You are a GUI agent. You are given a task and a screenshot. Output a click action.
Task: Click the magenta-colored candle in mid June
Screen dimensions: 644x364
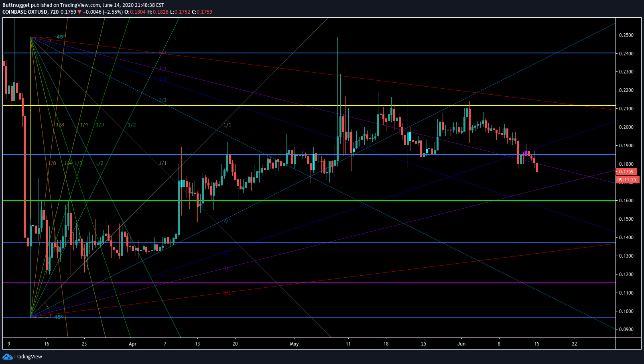tap(526, 154)
